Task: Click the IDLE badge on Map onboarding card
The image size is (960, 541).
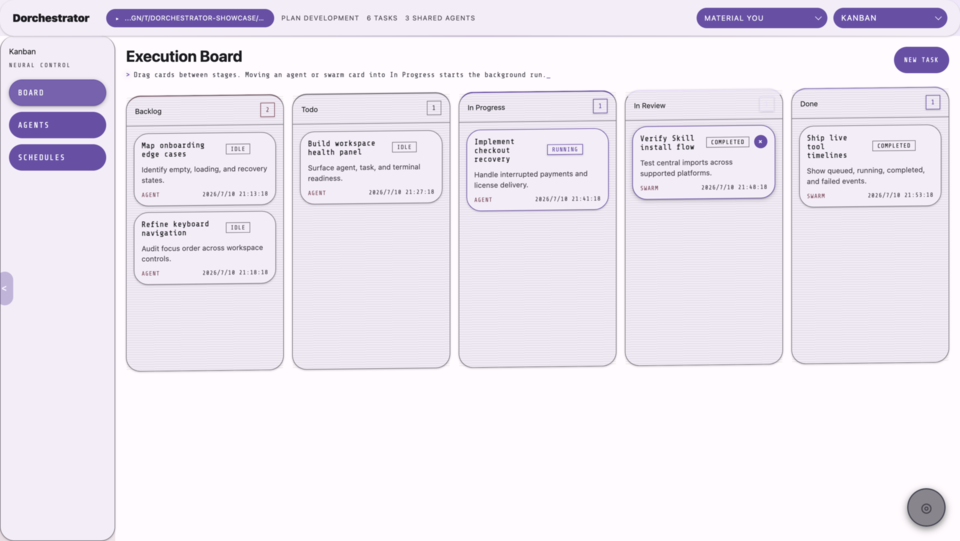Action: click(x=238, y=149)
